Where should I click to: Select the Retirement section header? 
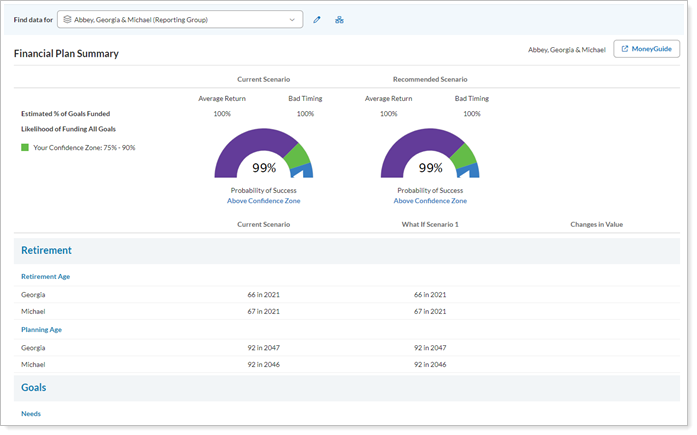(47, 251)
